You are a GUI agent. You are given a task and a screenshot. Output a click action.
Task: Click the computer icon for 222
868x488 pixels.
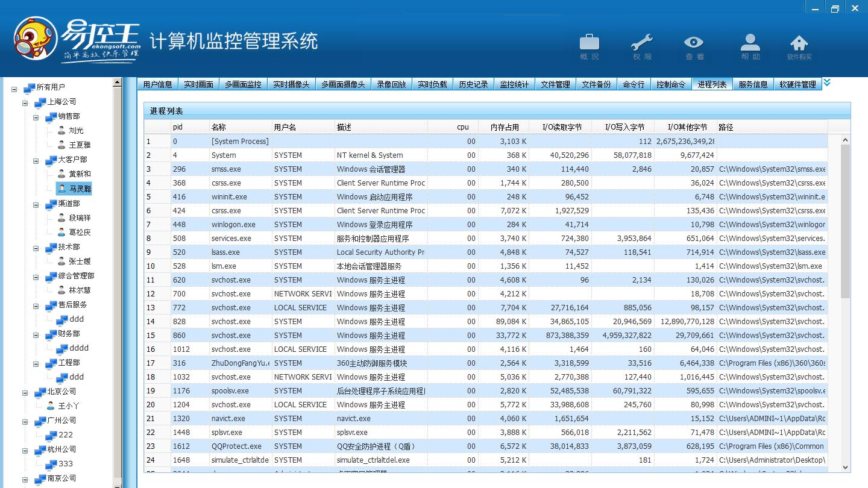51,435
